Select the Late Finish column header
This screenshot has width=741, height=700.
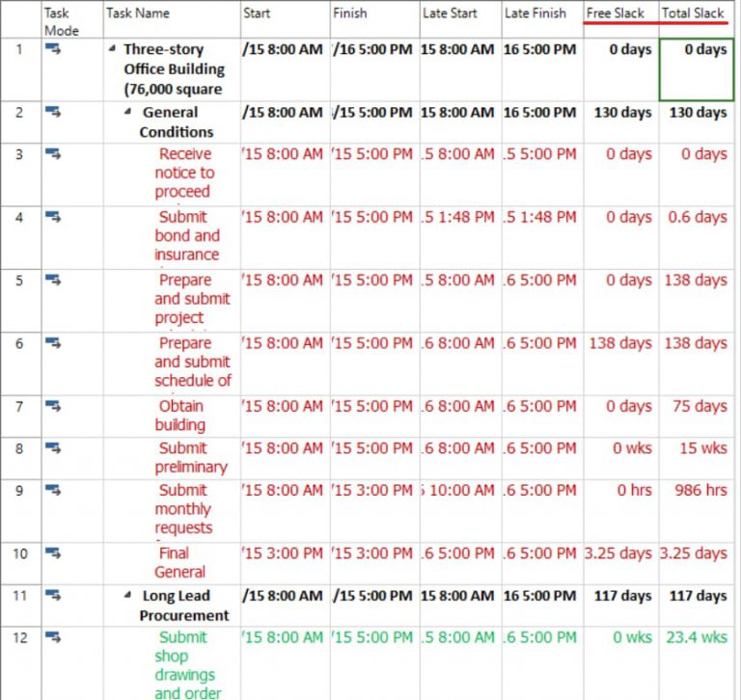point(534,13)
